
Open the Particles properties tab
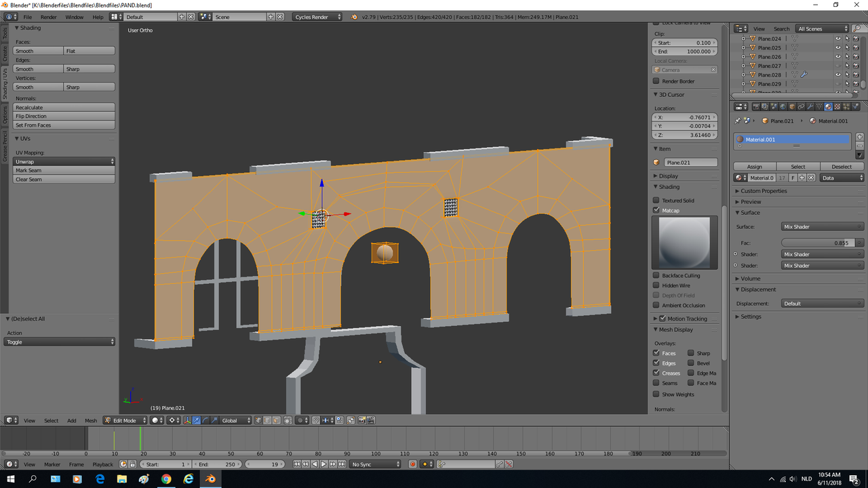coord(846,106)
